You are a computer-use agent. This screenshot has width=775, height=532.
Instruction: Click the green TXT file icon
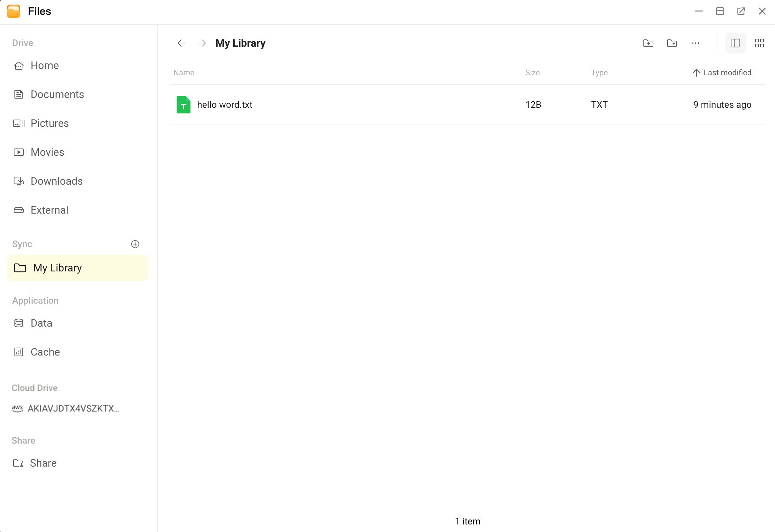(x=183, y=105)
